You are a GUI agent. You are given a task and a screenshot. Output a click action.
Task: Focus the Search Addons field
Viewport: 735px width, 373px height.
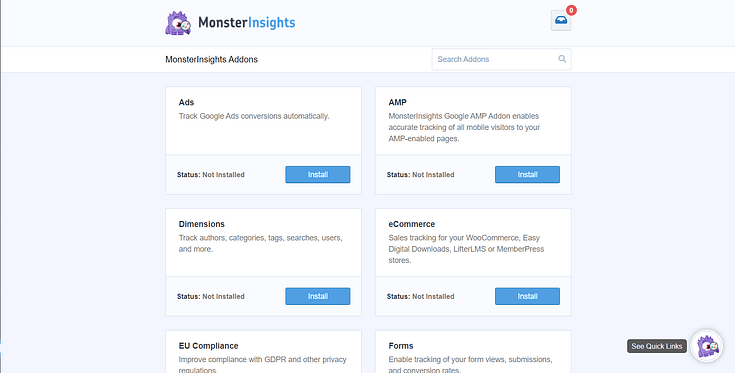501,59
